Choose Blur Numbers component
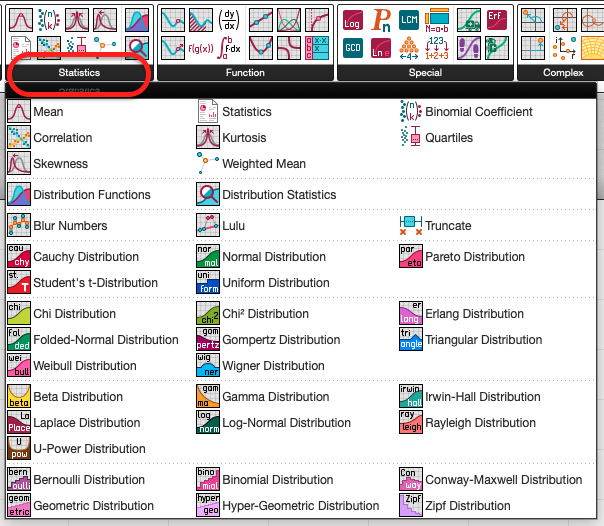The width and height of the screenshot is (604, 526). [57, 226]
